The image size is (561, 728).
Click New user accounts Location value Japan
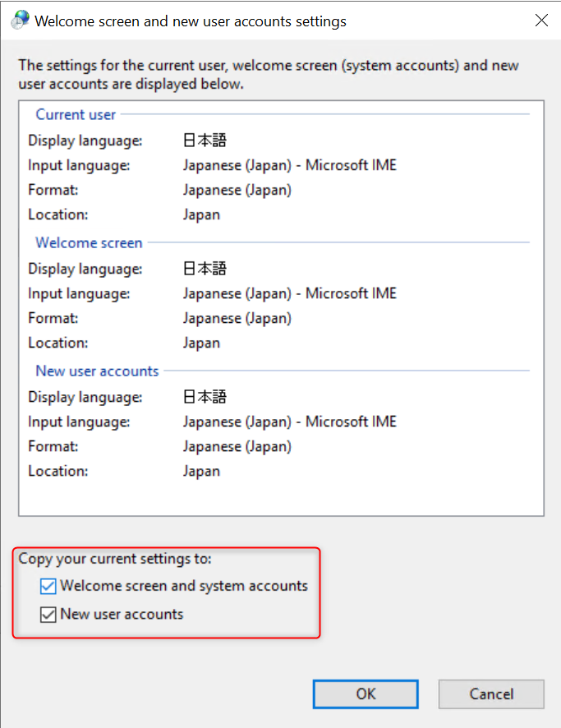201,472
